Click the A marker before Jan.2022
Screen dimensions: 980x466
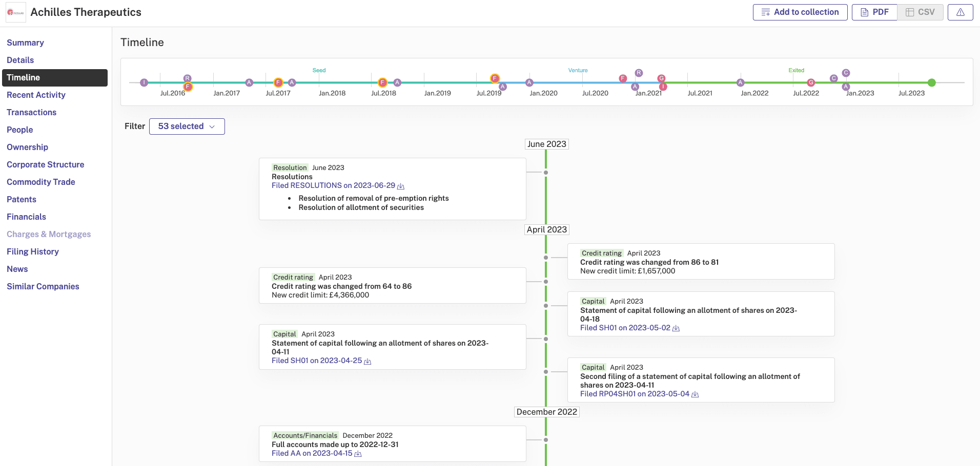pyautogui.click(x=740, y=82)
